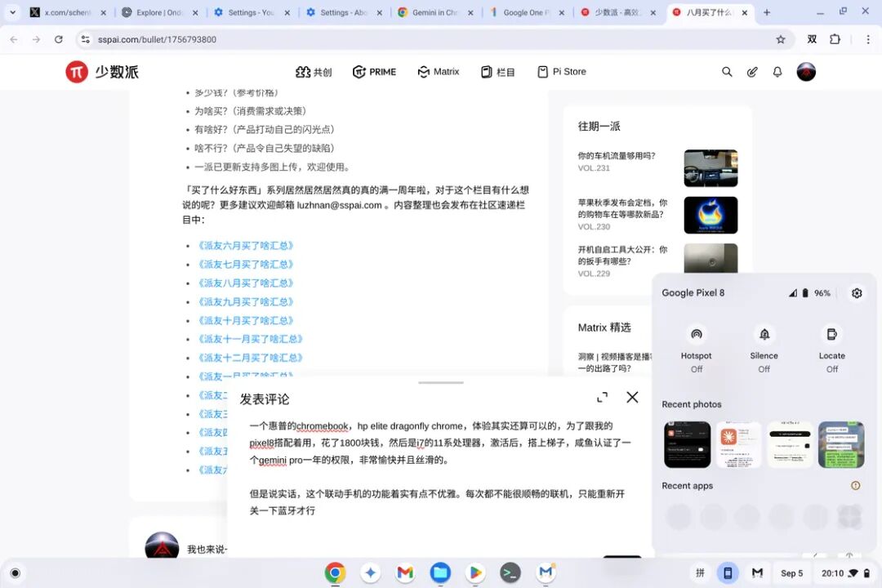Open the Settings - Abo tab
Image resolution: width=882 pixels, height=588 pixels.
coord(343,12)
